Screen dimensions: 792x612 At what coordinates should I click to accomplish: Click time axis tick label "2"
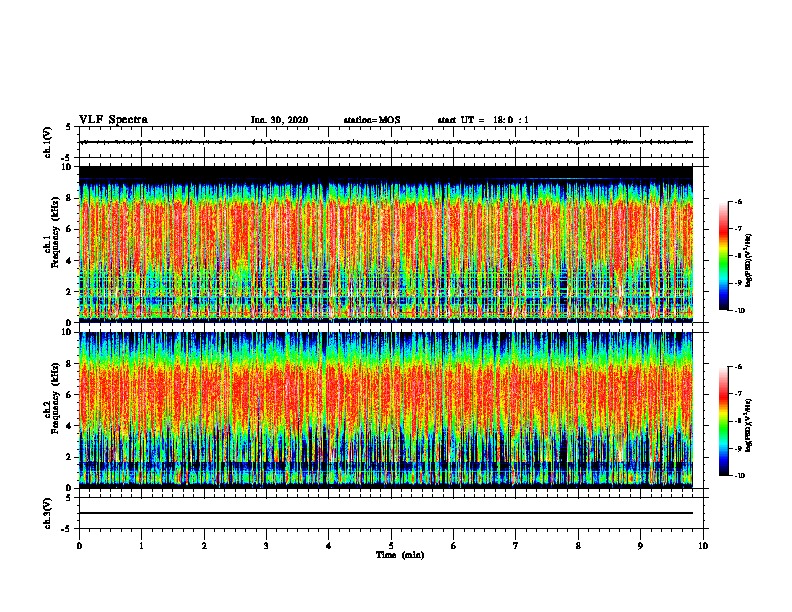coord(204,546)
